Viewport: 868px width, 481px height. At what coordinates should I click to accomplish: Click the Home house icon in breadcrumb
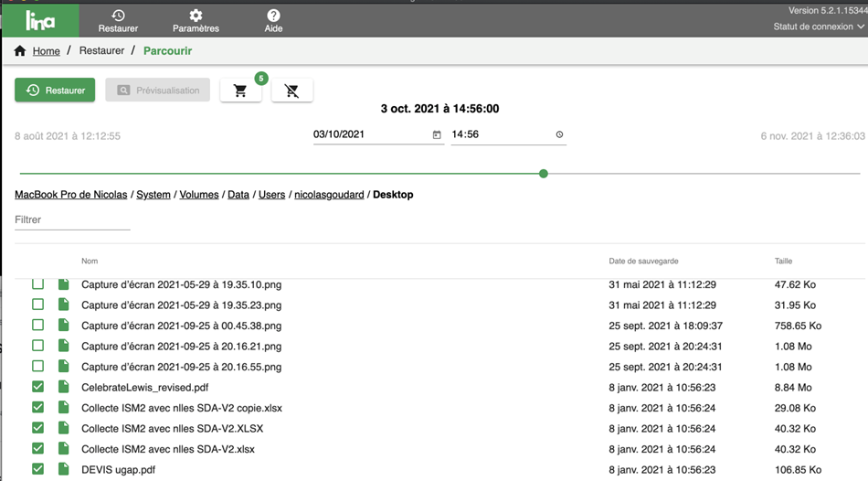[20, 51]
